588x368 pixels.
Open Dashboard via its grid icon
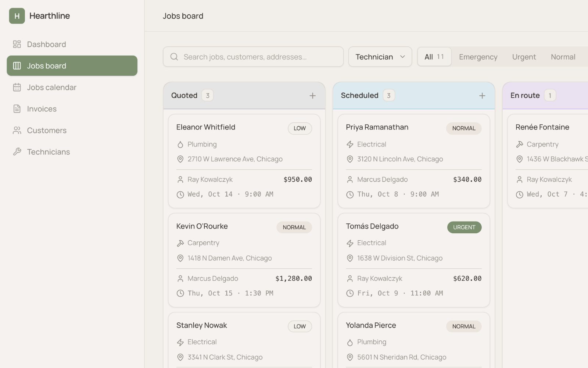pyautogui.click(x=17, y=44)
